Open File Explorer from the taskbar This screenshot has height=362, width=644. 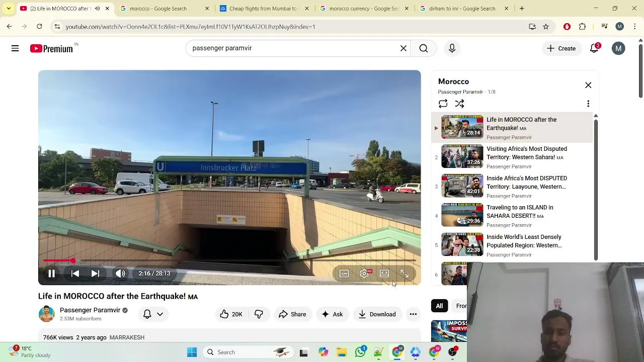click(342, 352)
